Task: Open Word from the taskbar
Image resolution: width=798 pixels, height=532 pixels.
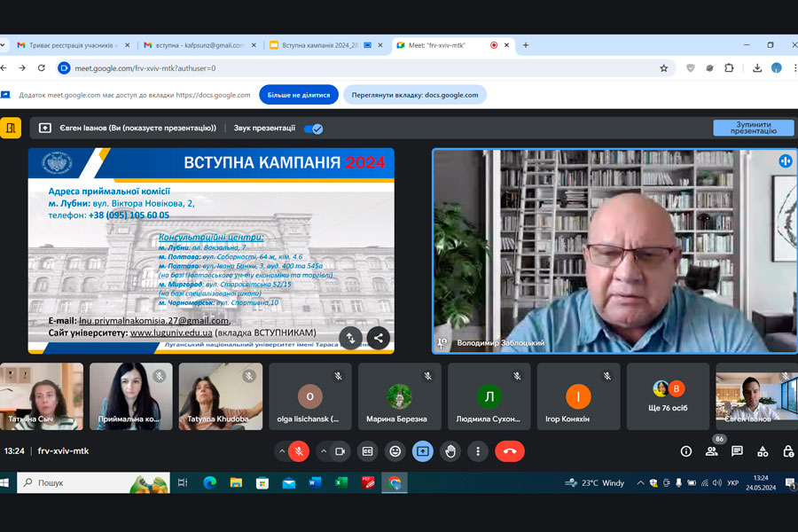Action: tap(315, 482)
